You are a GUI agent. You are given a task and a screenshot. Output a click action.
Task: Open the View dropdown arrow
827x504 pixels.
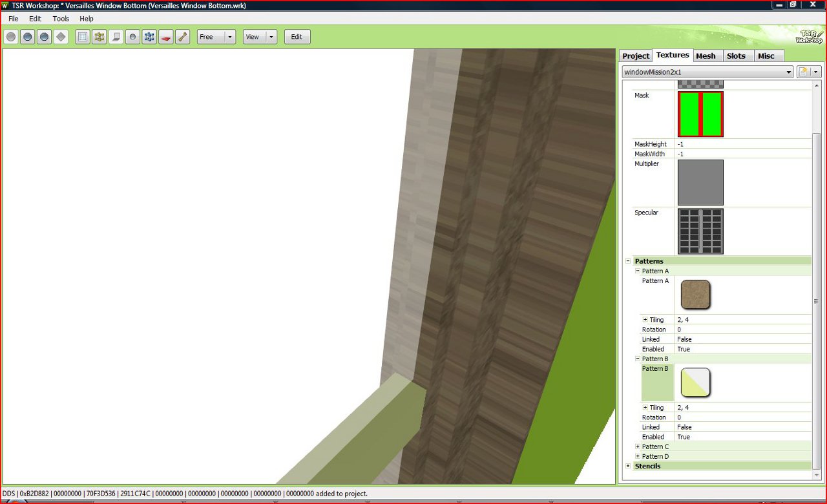[x=271, y=37]
